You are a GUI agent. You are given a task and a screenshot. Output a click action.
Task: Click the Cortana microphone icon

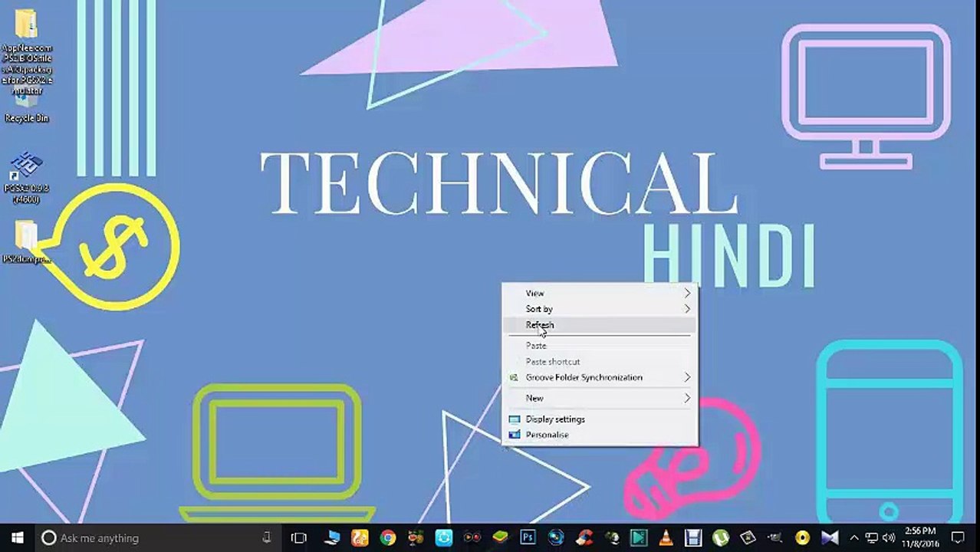pyautogui.click(x=267, y=537)
